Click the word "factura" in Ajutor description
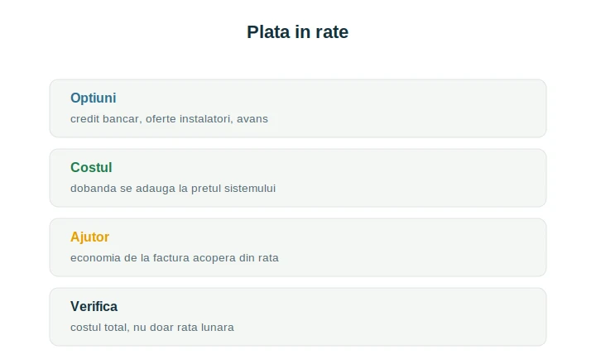The image size is (596, 364). (171, 258)
